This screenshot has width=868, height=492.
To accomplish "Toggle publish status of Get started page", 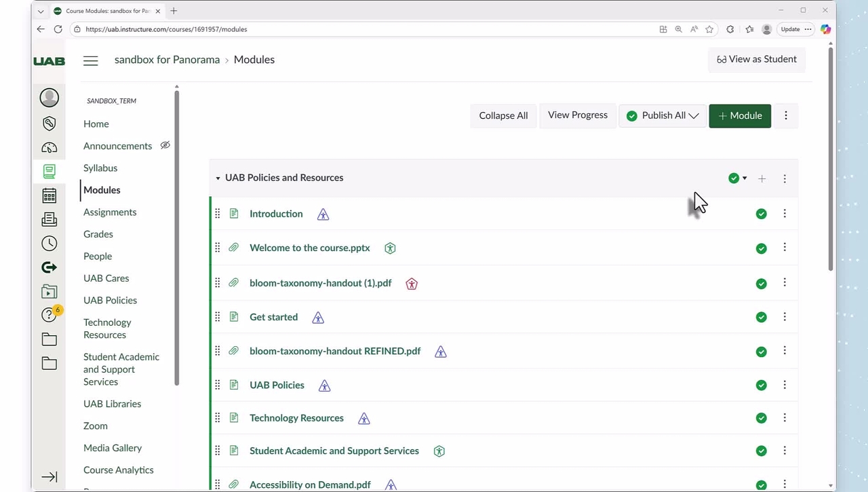I will [761, 317].
